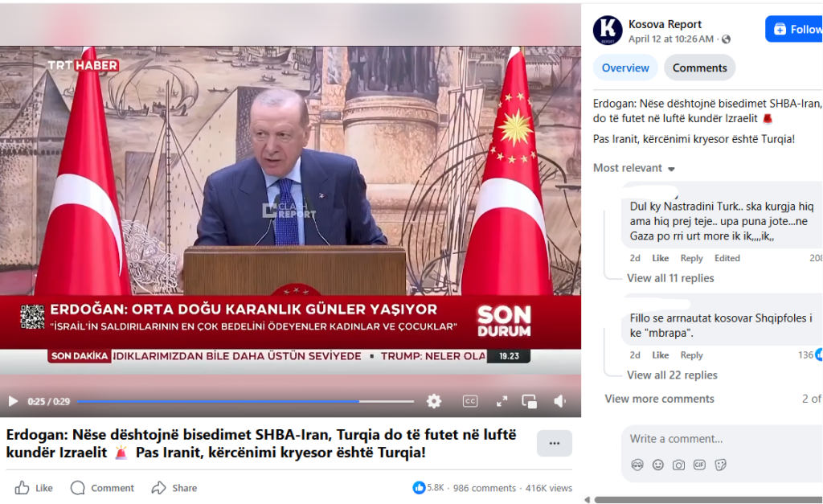The width and height of the screenshot is (823, 504).
Task: Click View more comments link
Action: point(659,399)
